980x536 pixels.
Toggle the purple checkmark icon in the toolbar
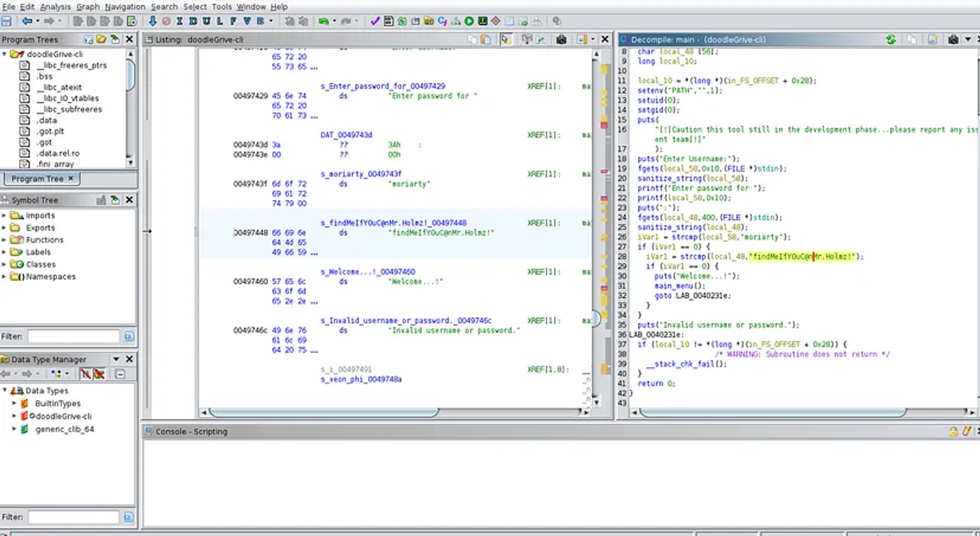click(375, 21)
